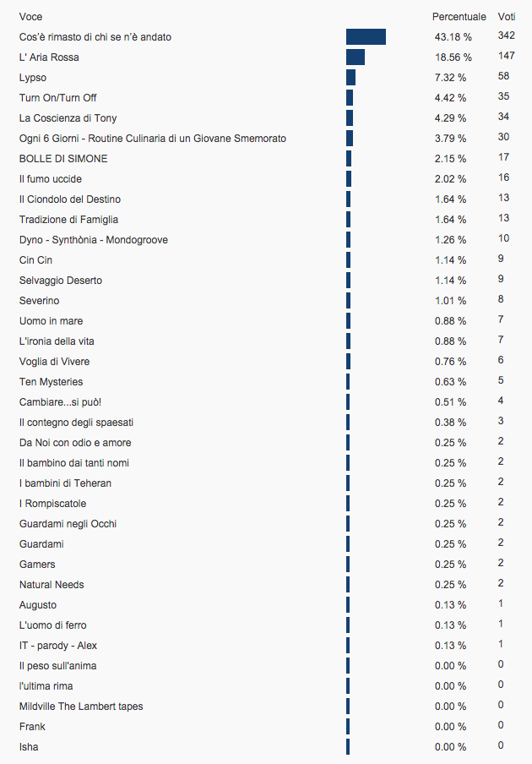The height and width of the screenshot is (764, 532).
Task: Select the Il Ciondolo del Destino entry
Action: (69, 199)
